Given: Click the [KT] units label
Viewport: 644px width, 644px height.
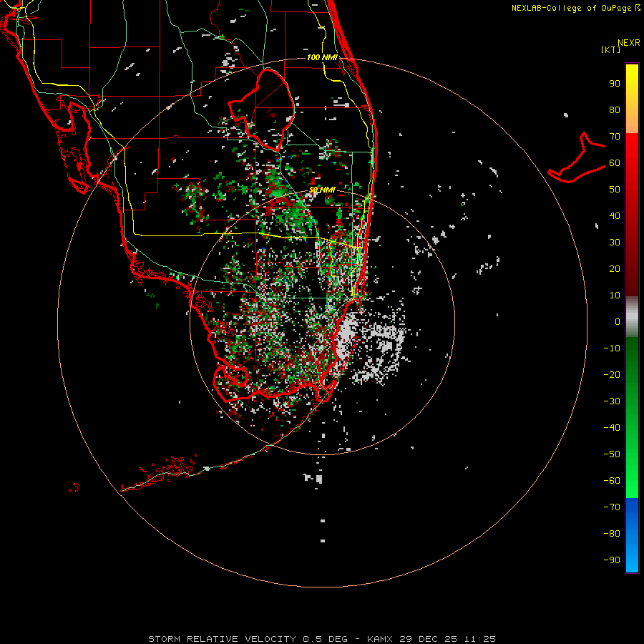Looking at the screenshot, I should [610, 49].
